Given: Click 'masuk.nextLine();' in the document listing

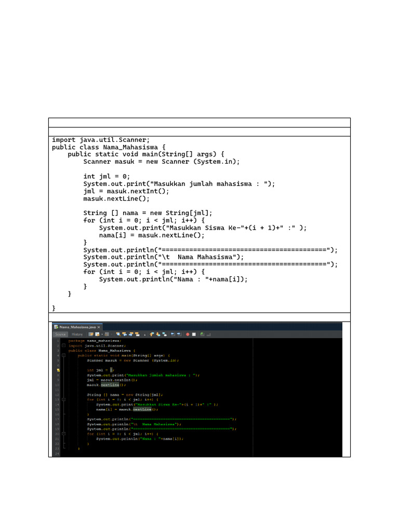Looking at the screenshot, I should pyautogui.click(x=116, y=199).
